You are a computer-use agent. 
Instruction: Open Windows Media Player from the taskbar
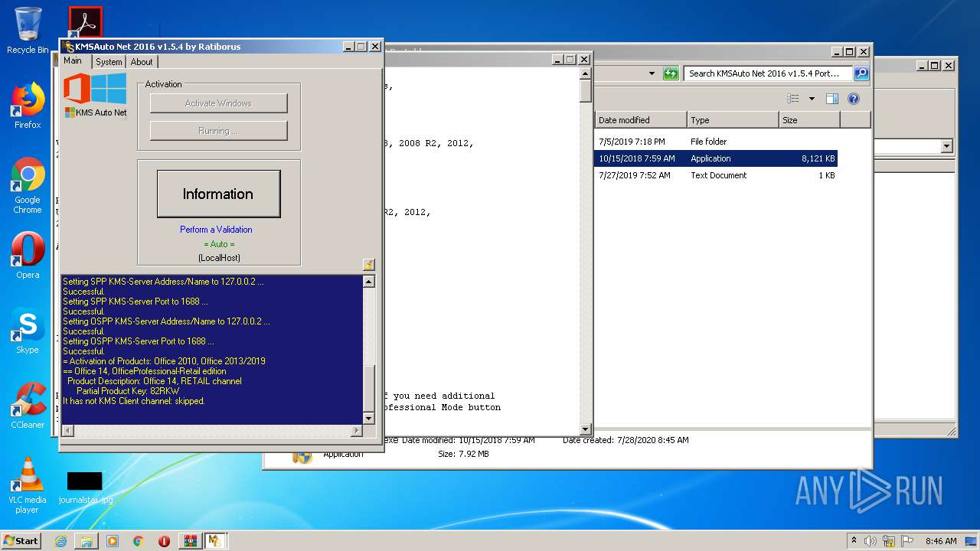click(x=113, y=541)
